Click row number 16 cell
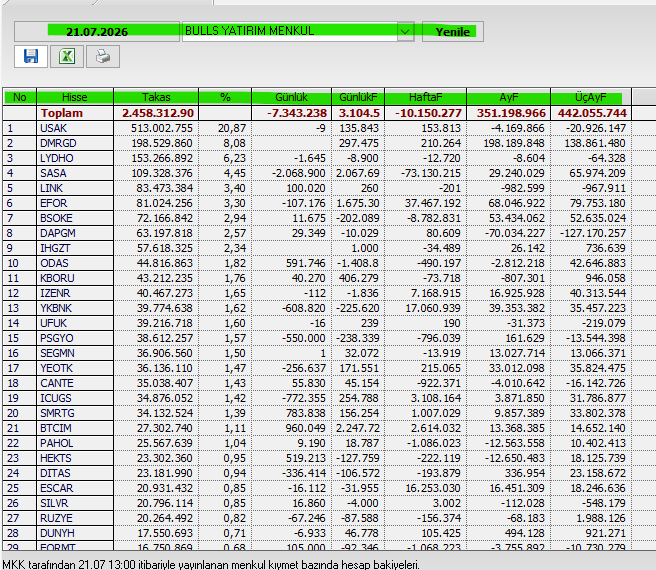The width and height of the screenshot is (656, 570). tap(20, 353)
